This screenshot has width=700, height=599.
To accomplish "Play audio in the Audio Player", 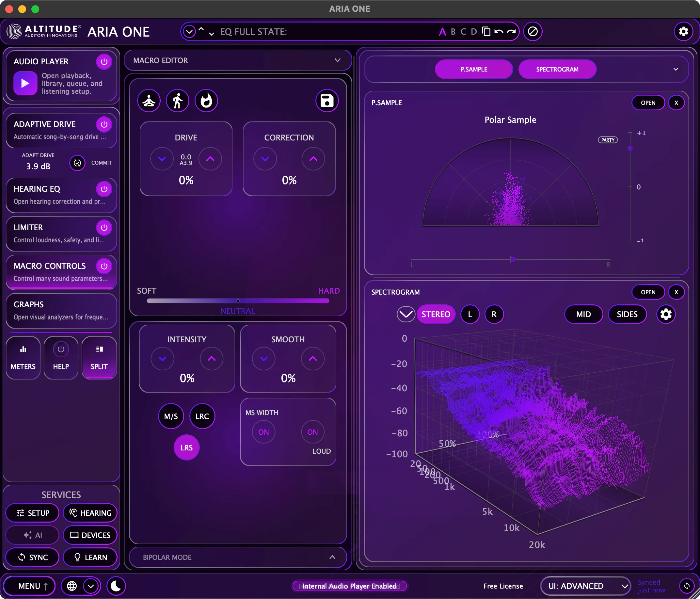I will (25, 83).
